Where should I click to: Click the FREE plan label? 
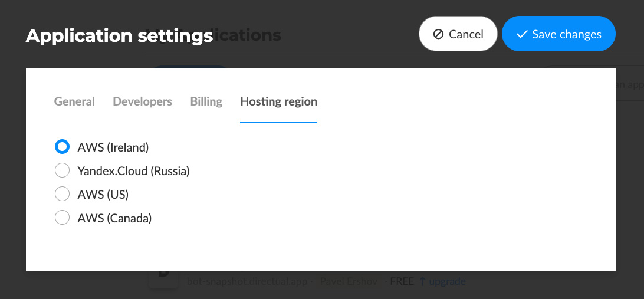click(402, 281)
